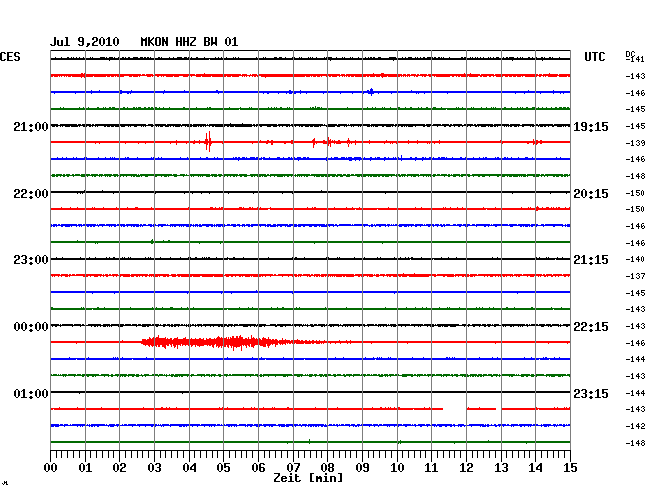
Task: Select the 22:00 time label
Action: 31,194
